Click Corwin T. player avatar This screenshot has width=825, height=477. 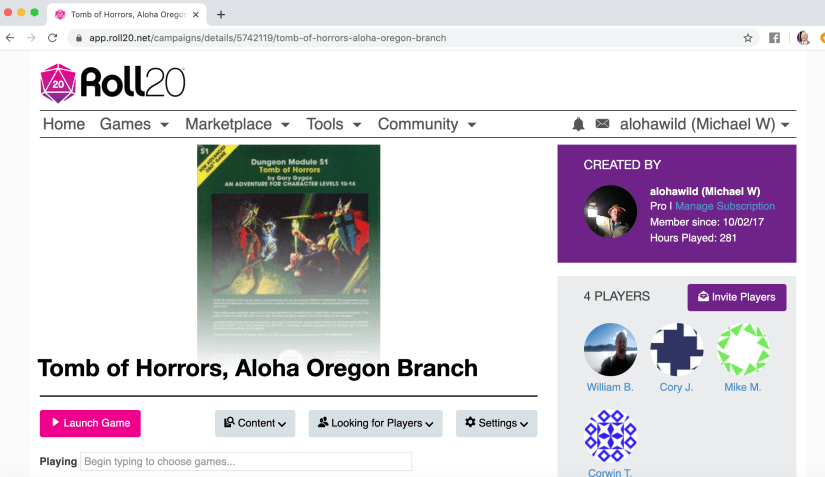coord(610,436)
